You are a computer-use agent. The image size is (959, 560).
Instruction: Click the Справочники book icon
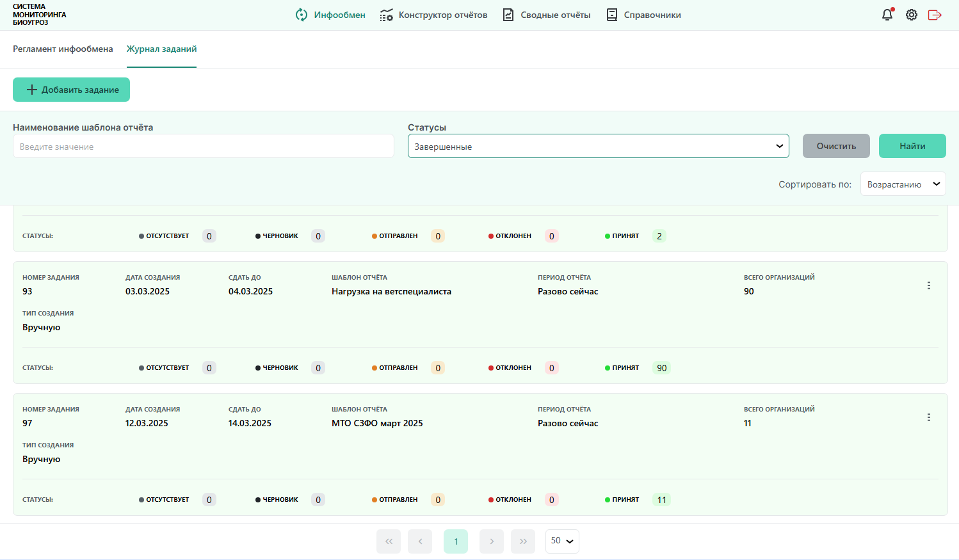612,15
